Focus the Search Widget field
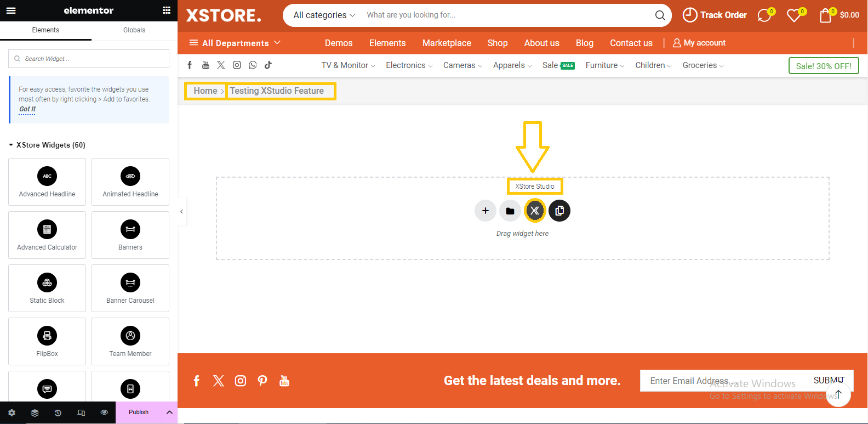The image size is (868, 424). pyautogui.click(x=89, y=59)
